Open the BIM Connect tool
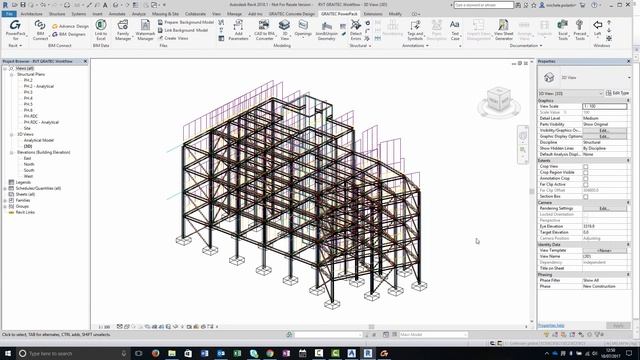This screenshot has width=640, height=360. point(40,30)
